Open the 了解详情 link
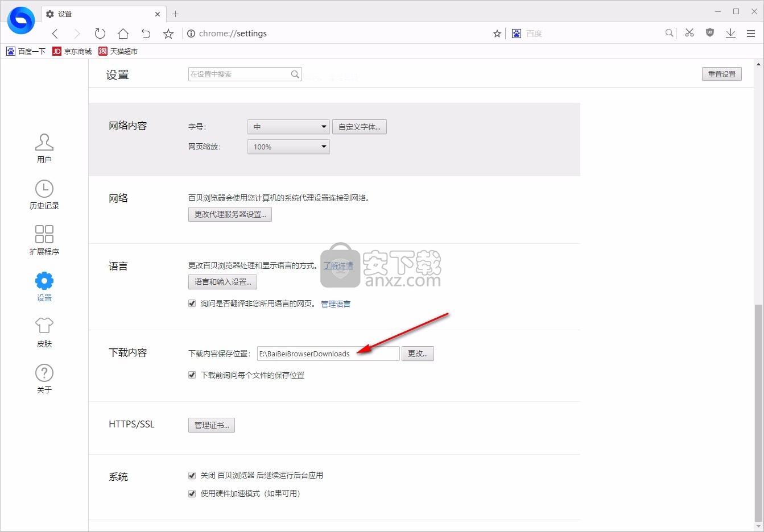 pyautogui.click(x=338, y=265)
